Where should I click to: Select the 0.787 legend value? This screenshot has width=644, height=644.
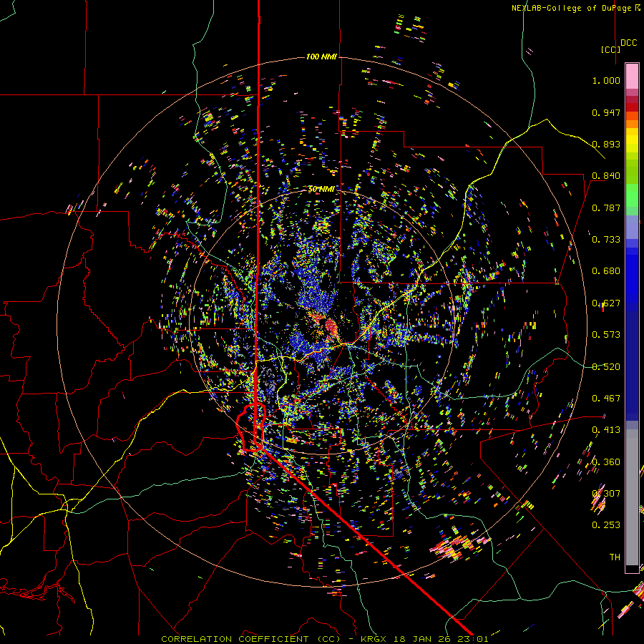click(x=606, y=208)
